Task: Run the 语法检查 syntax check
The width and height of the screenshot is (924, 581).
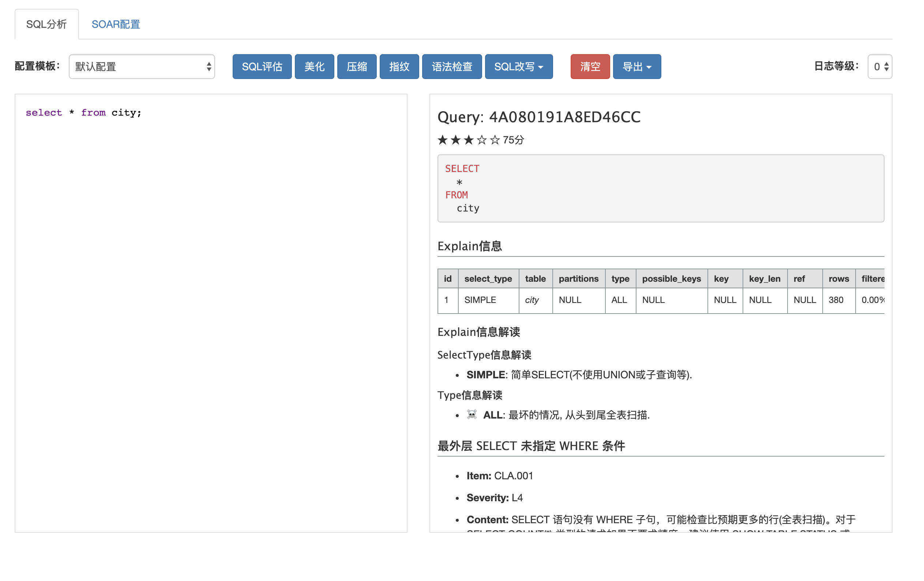Action: (451, 67)
